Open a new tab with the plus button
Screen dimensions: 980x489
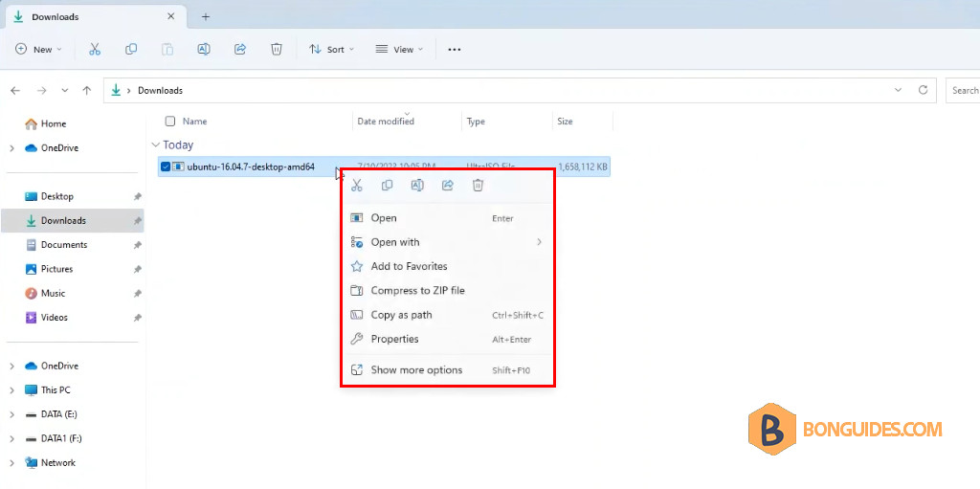click(206, 17)
